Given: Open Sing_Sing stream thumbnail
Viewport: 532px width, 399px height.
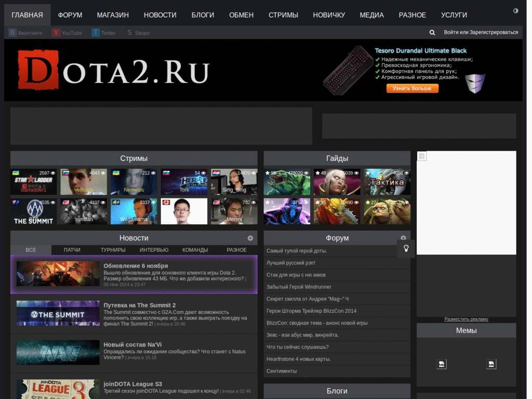Looking at the screenshot, I should 234,182.
